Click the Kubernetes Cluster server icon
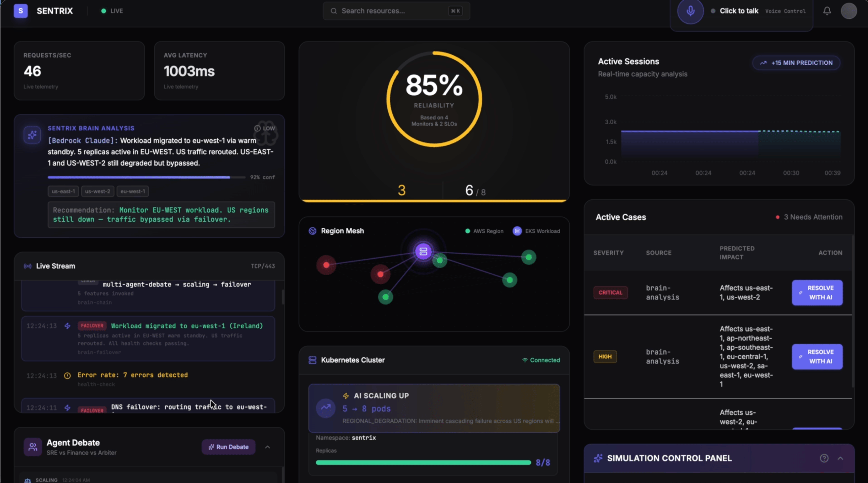This screenshot has width=868, height=483. pos(312,360)
